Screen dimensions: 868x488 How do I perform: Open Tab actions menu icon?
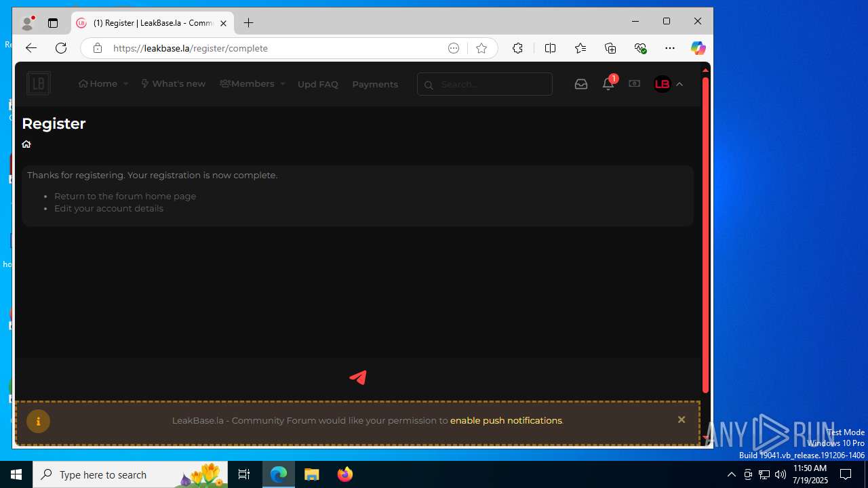pyautogui.click(x=53, y=23)
